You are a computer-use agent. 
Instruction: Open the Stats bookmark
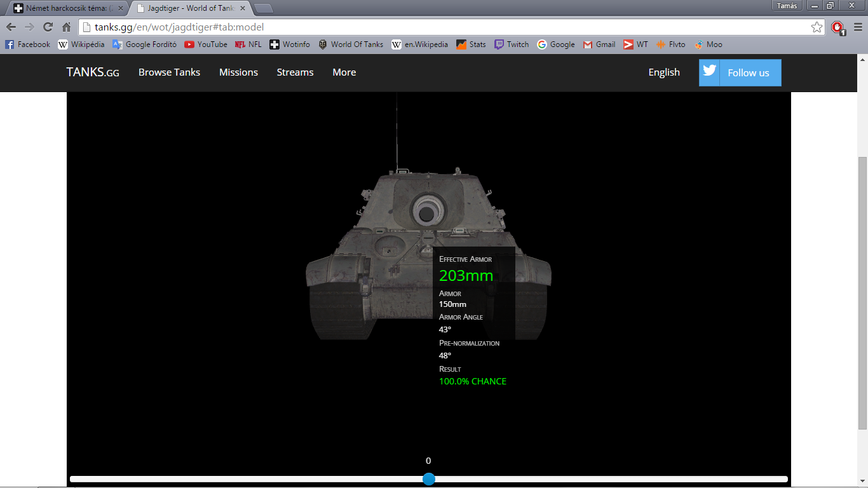pos(471,44)
